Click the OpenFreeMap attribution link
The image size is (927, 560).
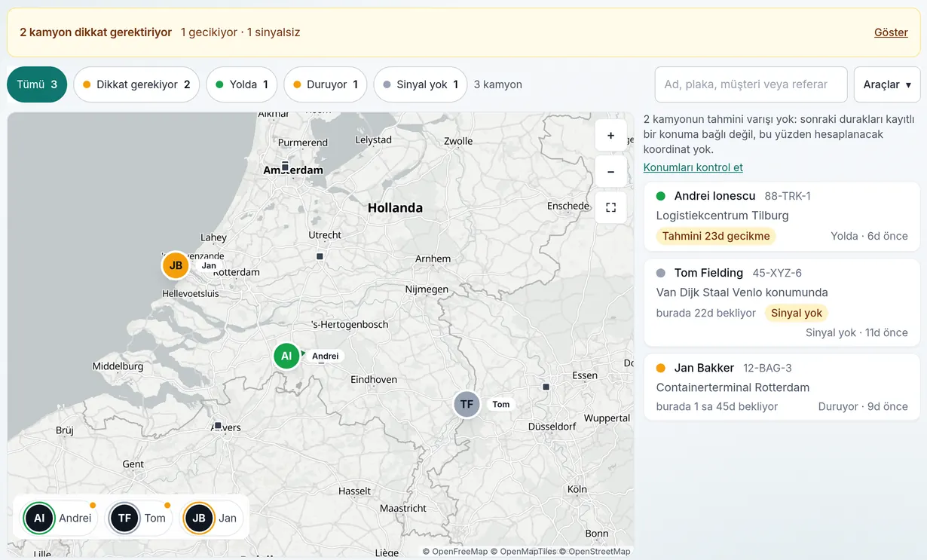459,552
